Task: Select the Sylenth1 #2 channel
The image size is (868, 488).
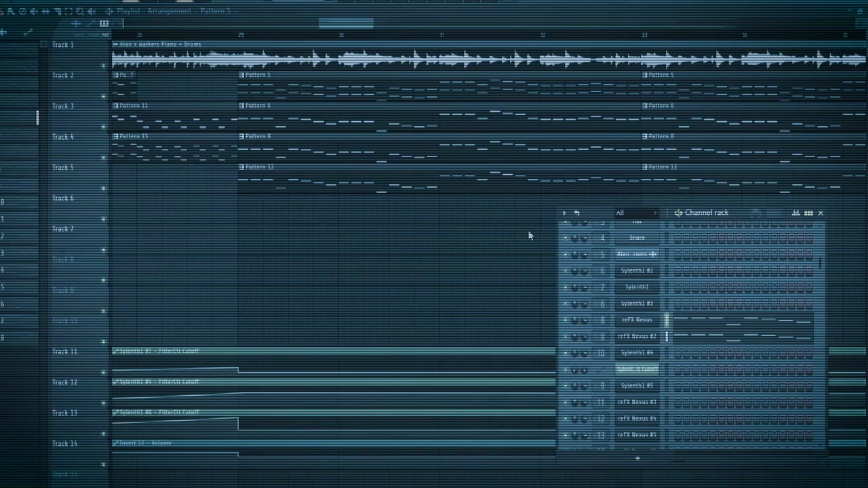Action: point(637,270)
